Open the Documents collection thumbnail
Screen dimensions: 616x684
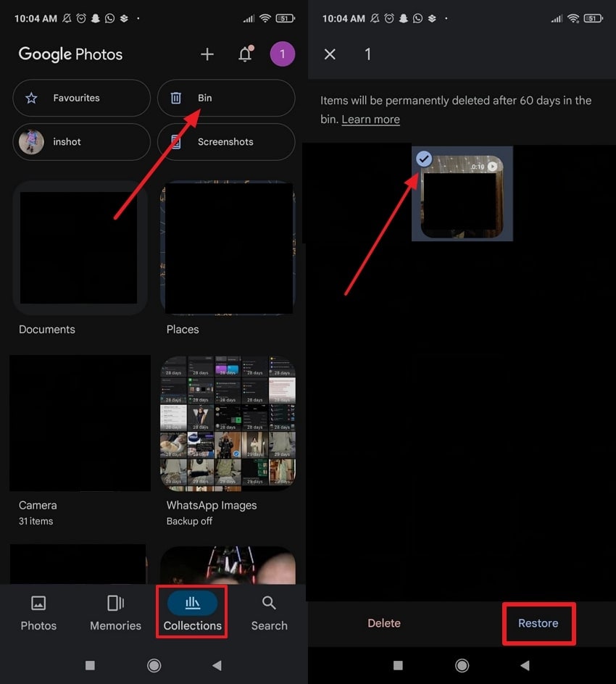coord(79,248)
